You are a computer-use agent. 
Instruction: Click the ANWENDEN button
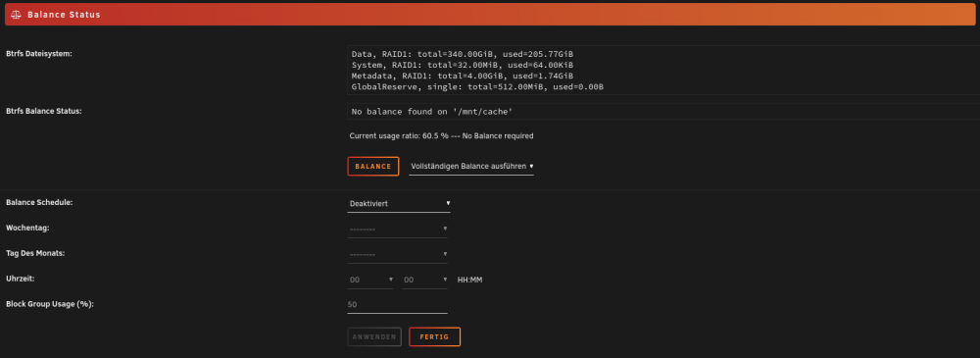(x=374, y=336)
